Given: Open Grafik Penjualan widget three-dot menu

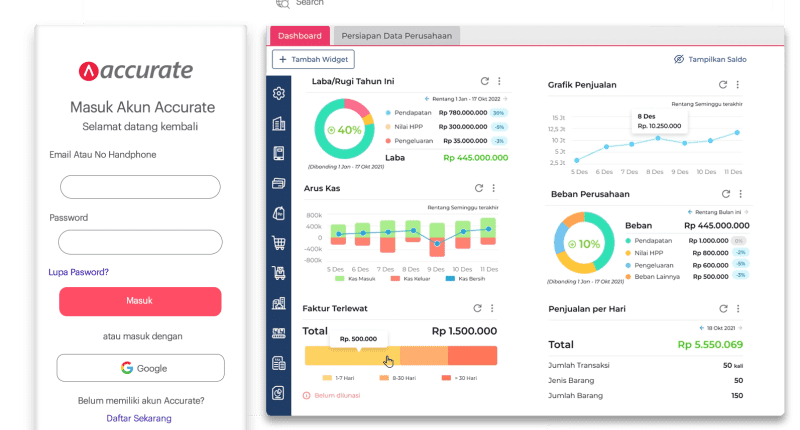Looking at the screenshot, I should coord(738,86).
